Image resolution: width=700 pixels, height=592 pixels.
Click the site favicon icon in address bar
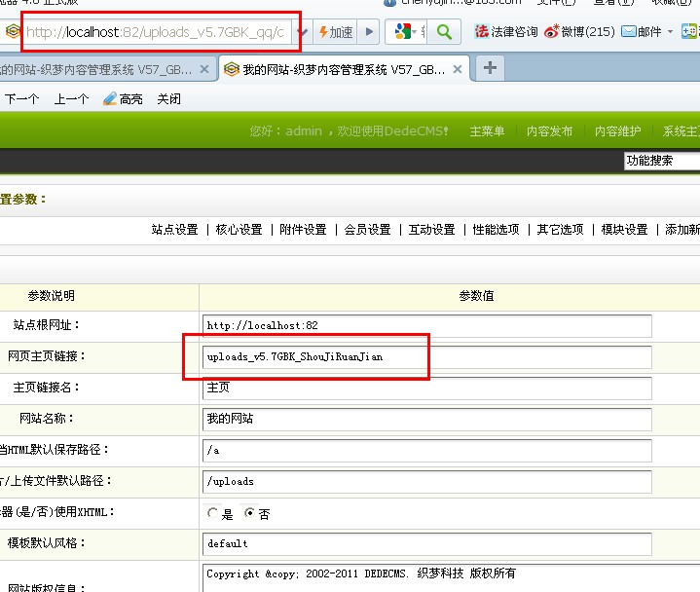coord(13,32)
